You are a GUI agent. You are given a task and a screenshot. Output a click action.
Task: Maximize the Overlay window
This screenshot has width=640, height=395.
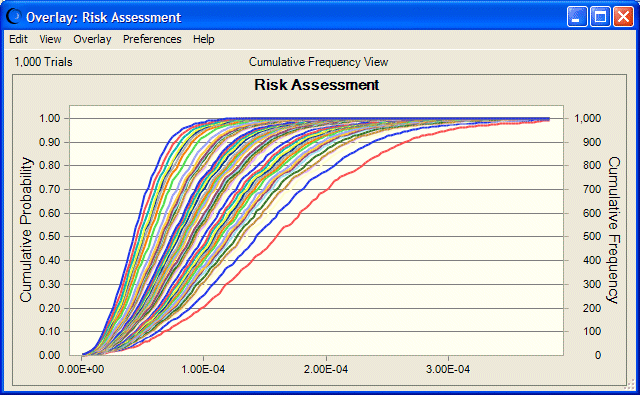tap(600, 17)
